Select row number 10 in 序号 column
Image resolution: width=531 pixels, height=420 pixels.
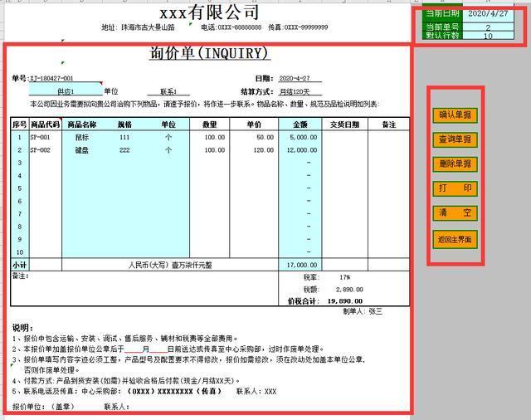point(20,252)
